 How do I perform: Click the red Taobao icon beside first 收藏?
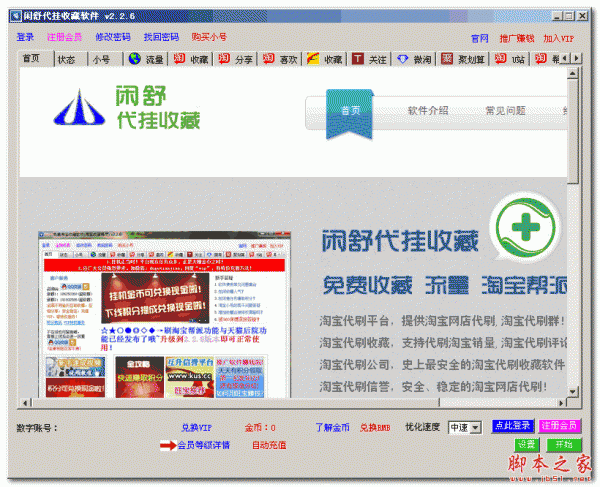(179, 59)
